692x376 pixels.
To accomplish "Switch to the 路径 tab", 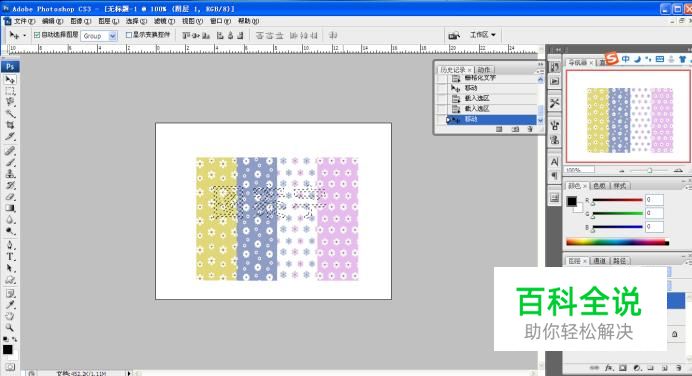I will [620, 261].
